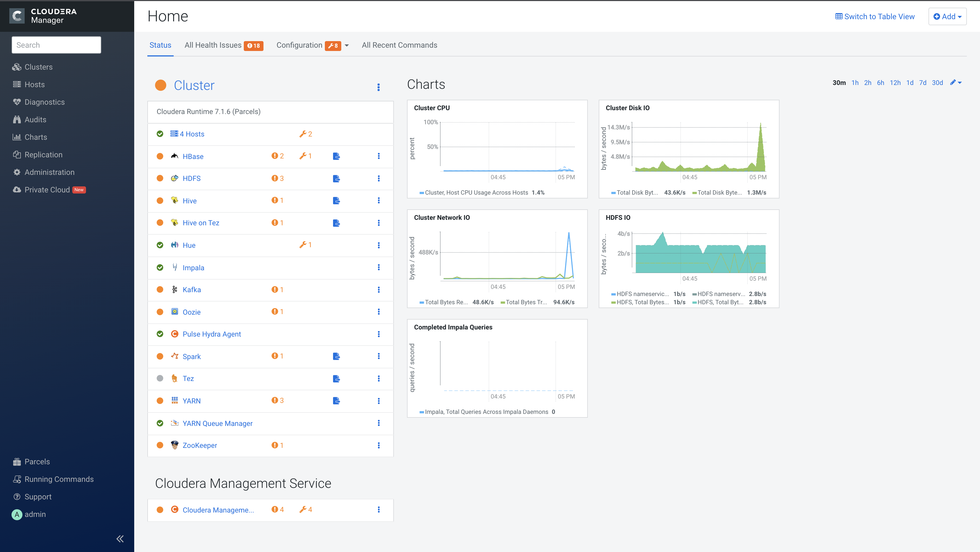Viewport: 980px width, 552px height.
Task: Open YARN Queue Manager service link
Action: [217, 423]
